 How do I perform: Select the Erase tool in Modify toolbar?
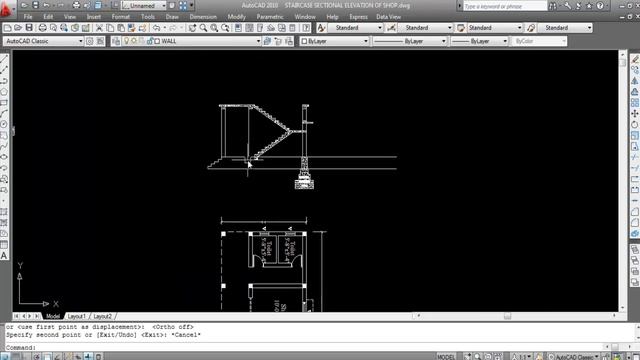[x=635, y=59]
